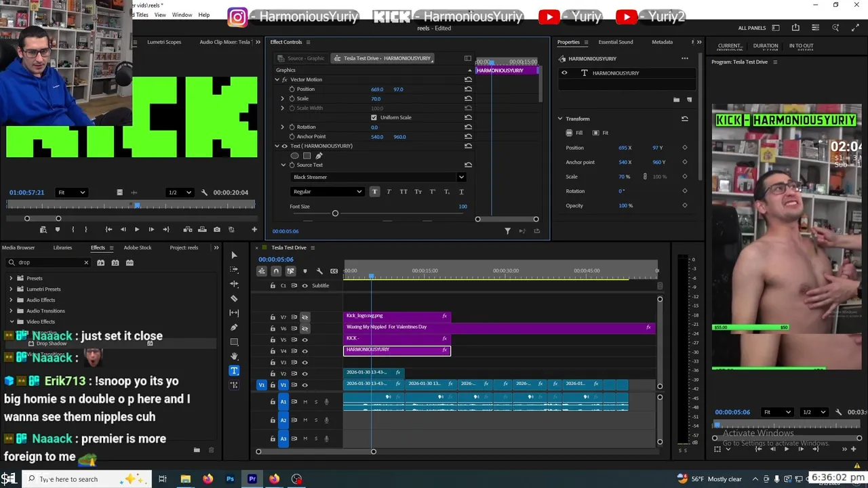
Task: Click ALL PANELS workspace label
Action: click(x=752, y=28)
